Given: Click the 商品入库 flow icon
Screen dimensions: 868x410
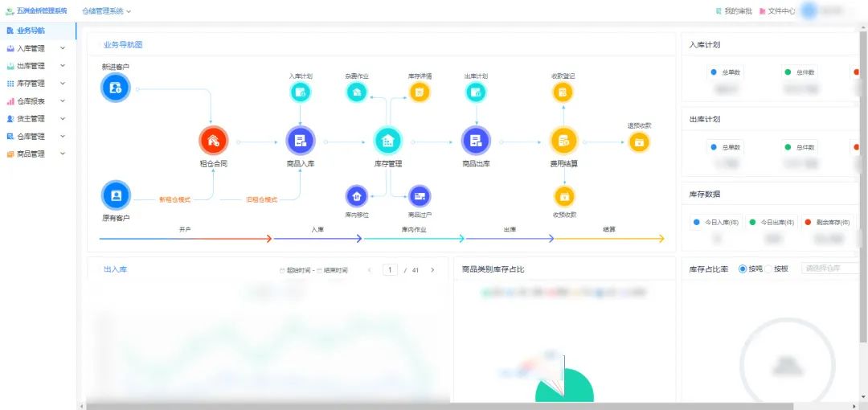Looking at the screenshot, I should click(x=301, y=141).
